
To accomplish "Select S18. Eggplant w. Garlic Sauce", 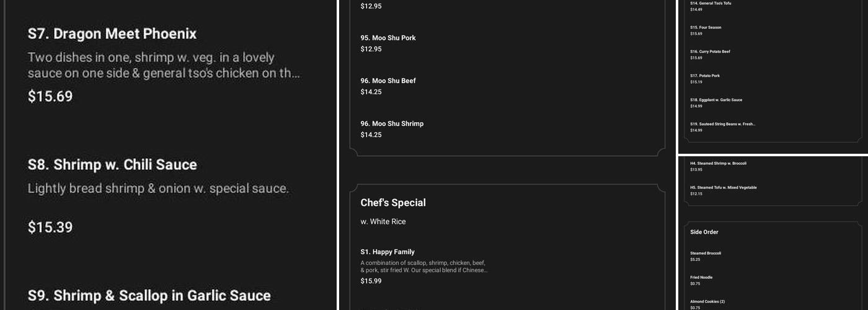I will pos(716,100).
